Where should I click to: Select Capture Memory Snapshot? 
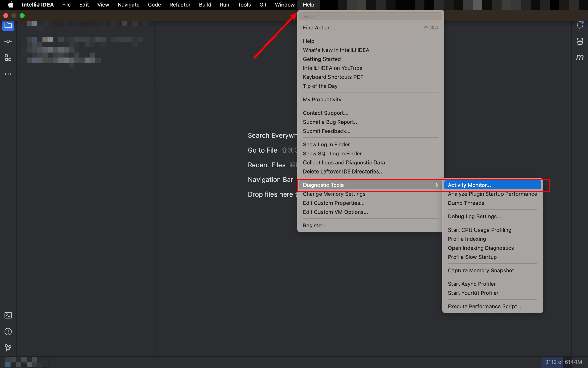493,270
